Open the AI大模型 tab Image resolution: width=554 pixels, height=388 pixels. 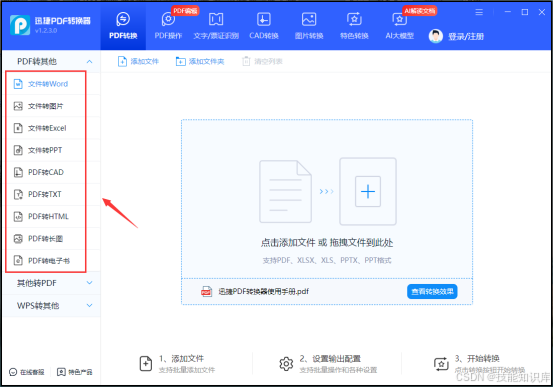click(x=400, y=26)
